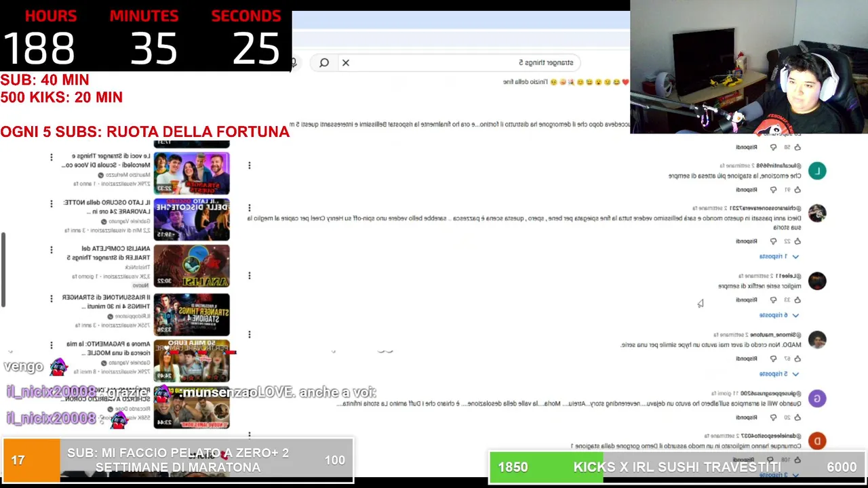The width and height of the screenshot is (868, 488).
Task: Open more options for 'IL LATO OSCURO della NOTTE' video
Action: (52, 203)
